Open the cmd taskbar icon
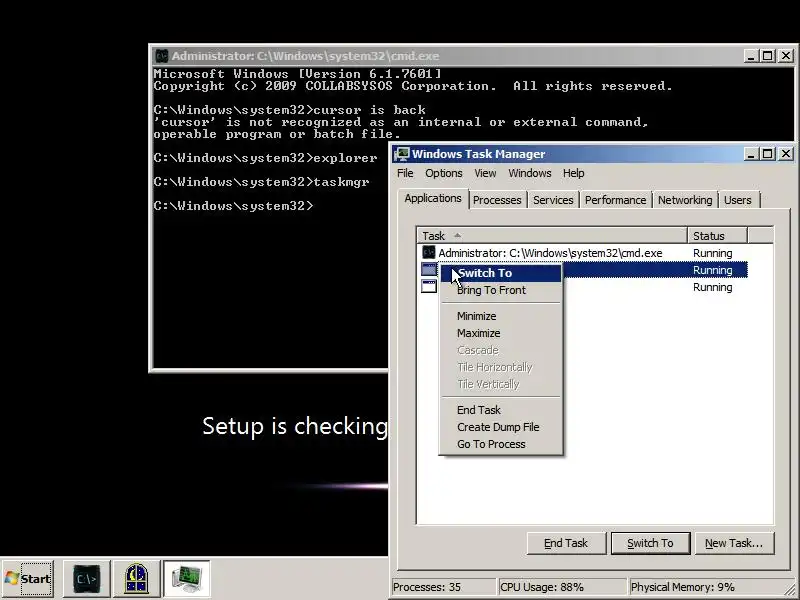Screen dimensions: 800x600 point(86,579)
